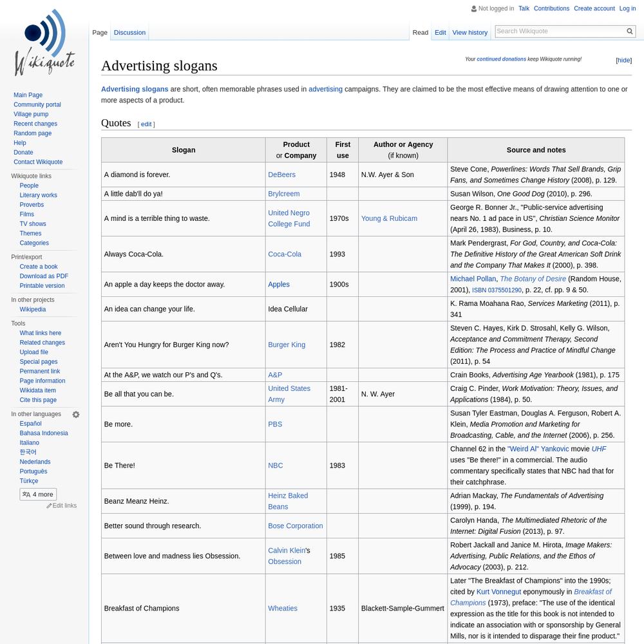
Task: Open the DeBeers link
Action: 282,175
